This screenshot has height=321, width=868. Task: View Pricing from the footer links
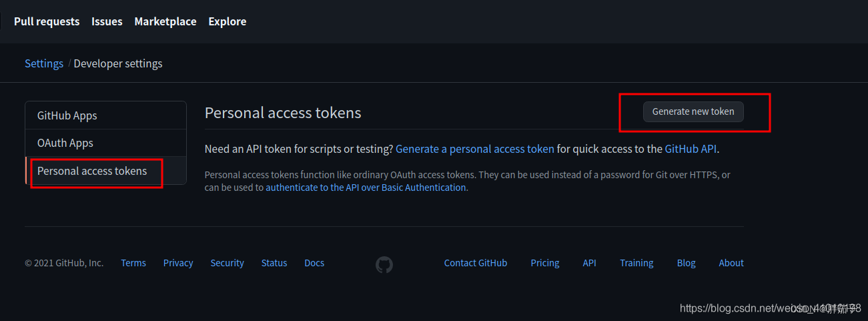point(545,263)
